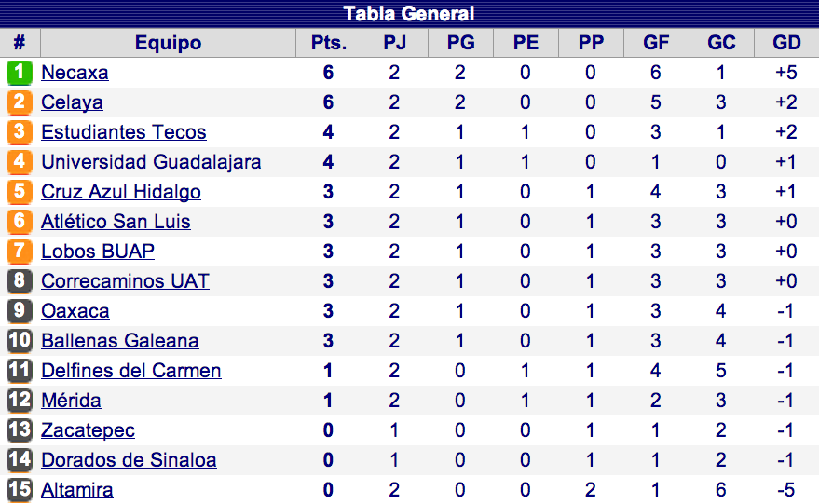Click the Lobos BUAP link
Screen dimensions: 819x504
(x=98, y=252)
